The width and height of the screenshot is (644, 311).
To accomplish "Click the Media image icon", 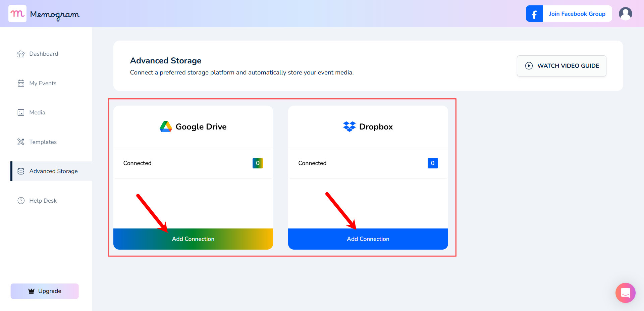I will pos(21,112).
